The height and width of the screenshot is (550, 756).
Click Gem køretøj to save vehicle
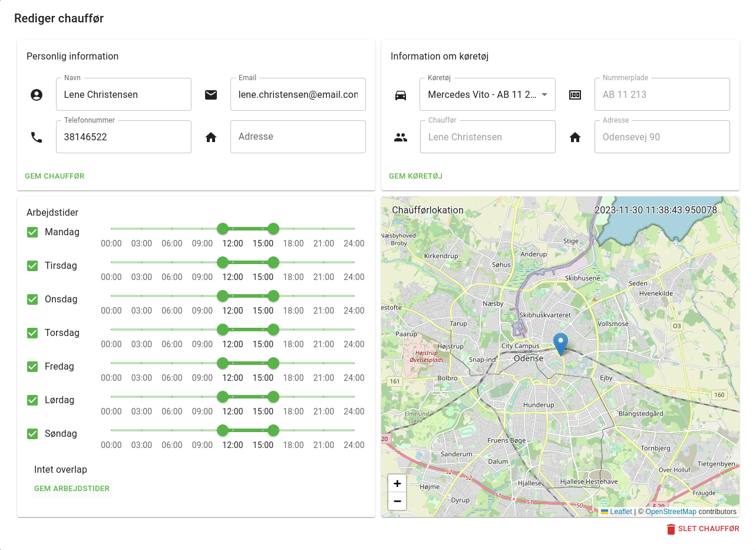coord(415,176)
